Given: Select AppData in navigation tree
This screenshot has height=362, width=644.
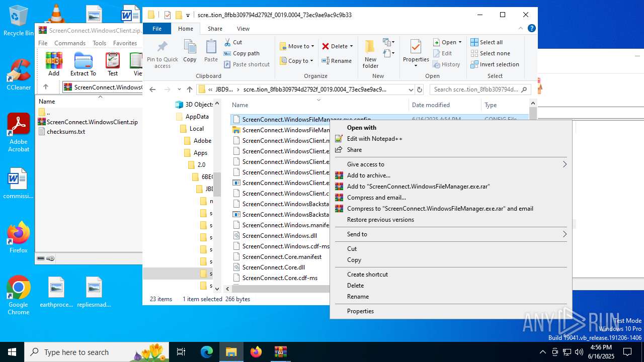Looking at the screenshot, I should click(197, 117).
